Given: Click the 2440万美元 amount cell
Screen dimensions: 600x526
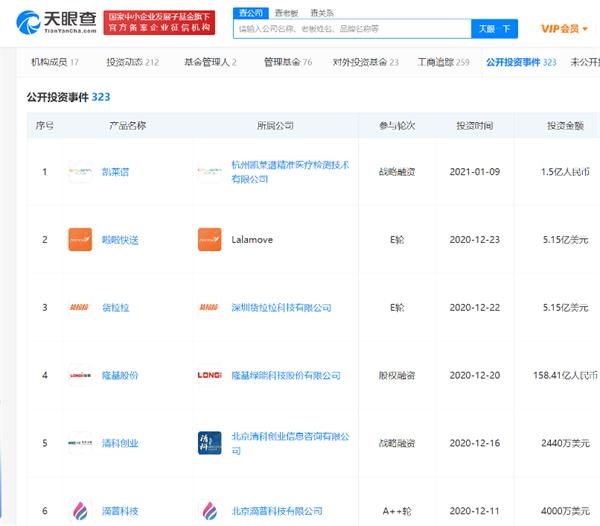Looking at the screenshot, I should click(x=565, y=443).
